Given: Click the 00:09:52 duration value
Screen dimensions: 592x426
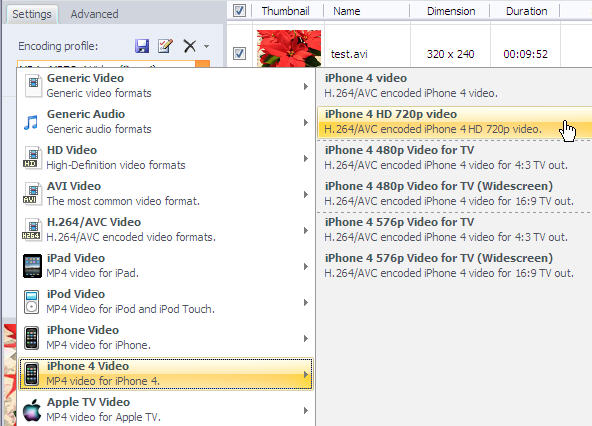Looking at the screenshot, I should click(x=526, y=54).
